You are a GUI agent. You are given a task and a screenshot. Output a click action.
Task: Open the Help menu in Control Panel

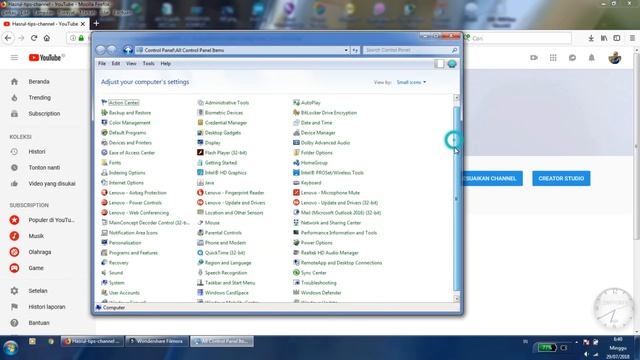pyautogui.click(x=166, y=64)
